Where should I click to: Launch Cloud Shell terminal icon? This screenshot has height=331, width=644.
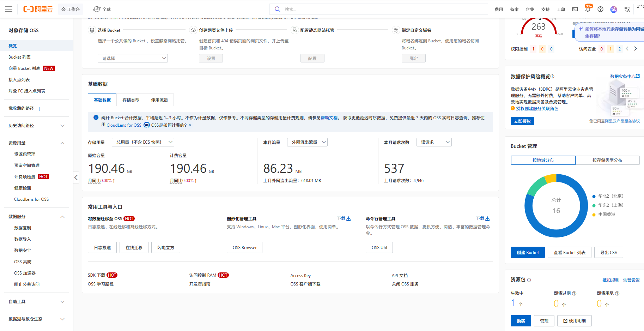click(x=575, y=9)
